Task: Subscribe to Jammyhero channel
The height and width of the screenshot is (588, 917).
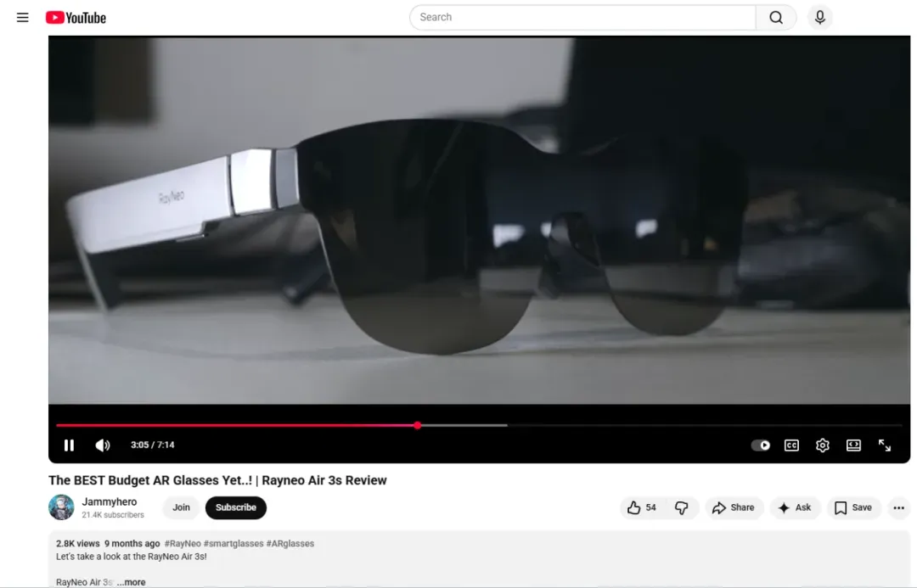Action: [236, 507]
